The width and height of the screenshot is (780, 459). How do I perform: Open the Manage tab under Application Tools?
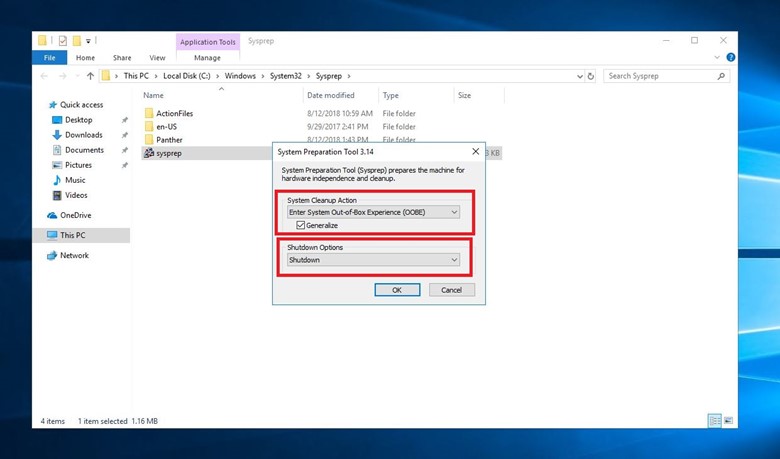pos(207,58)
